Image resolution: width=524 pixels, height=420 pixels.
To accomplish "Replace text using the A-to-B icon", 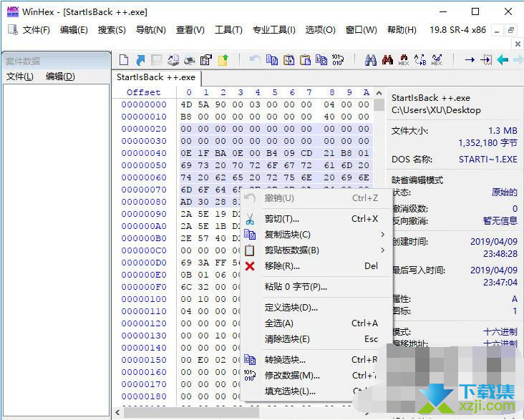I will click(x=420, y=60).
